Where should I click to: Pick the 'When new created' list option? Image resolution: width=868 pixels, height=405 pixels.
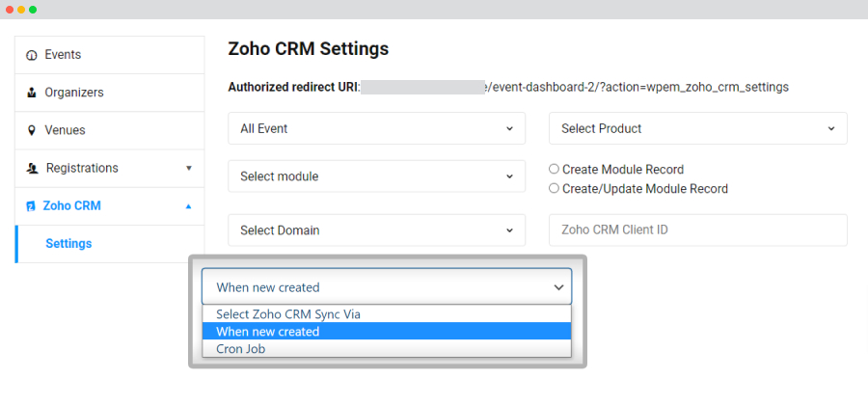point(268,332)
